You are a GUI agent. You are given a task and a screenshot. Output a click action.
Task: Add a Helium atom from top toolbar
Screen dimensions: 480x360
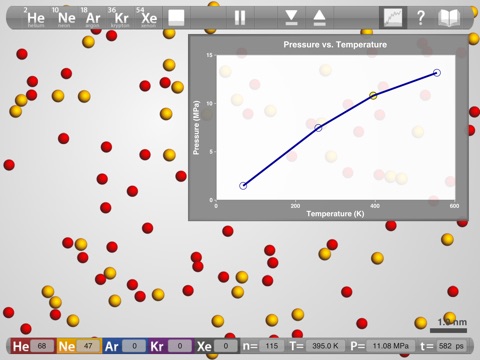coord(35,18)
